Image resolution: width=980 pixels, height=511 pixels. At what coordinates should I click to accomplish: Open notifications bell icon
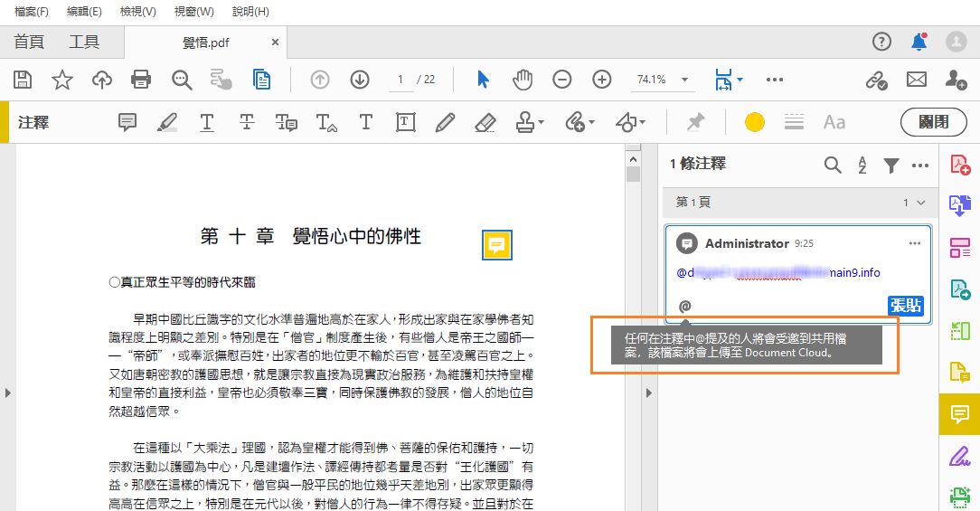(x=919, y=42)
